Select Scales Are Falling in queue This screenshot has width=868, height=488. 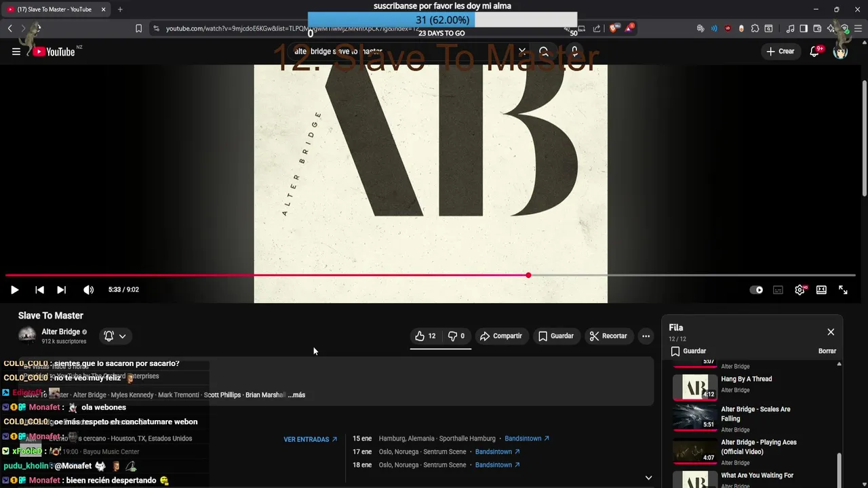point(751,418)
